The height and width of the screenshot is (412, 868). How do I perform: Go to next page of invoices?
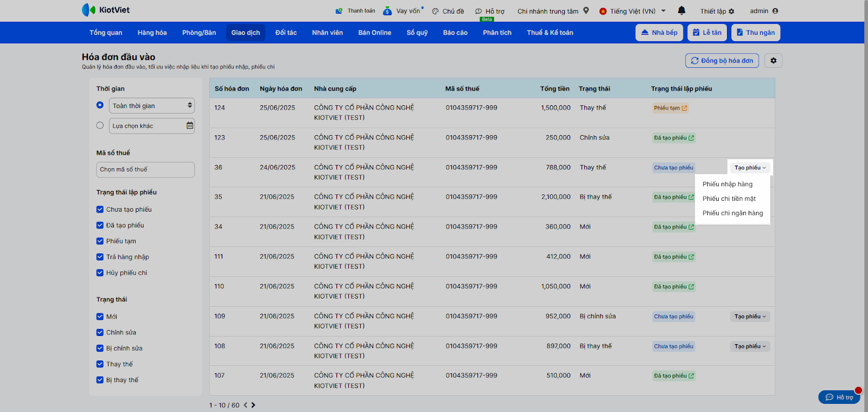253,405
